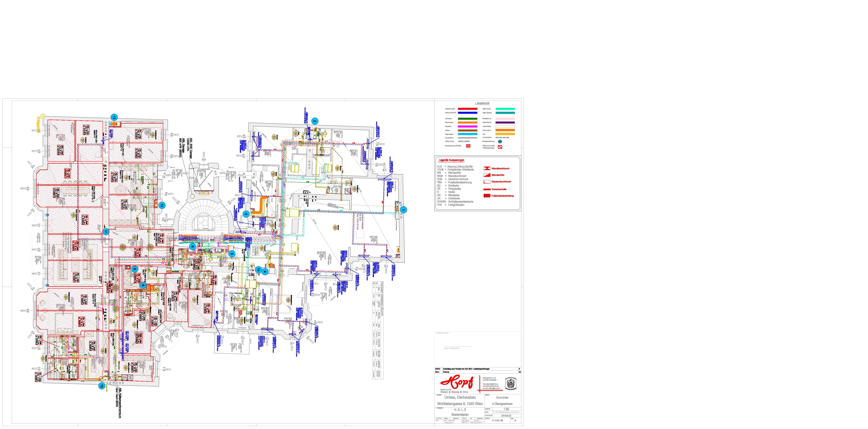This screenshot has height=429, width=868.
Task: Click the Wanddurchbruch legend symbol
Action: tap(487, 168)
